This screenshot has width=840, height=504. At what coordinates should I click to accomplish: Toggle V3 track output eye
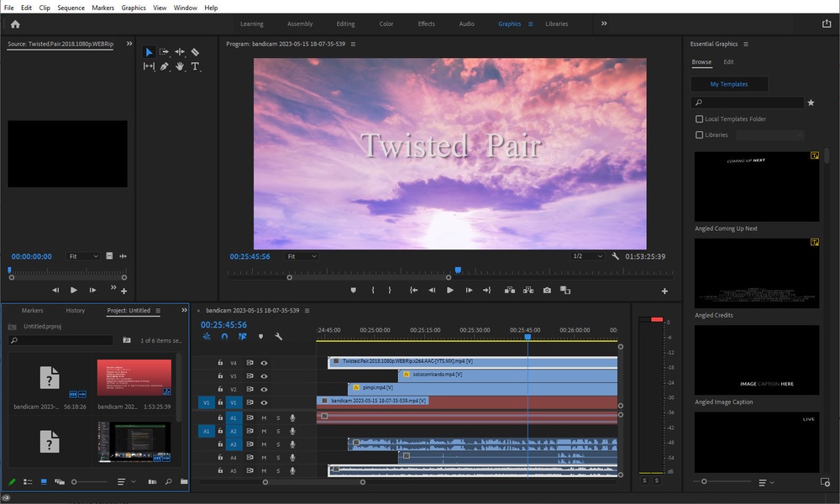tap(264, 376)
